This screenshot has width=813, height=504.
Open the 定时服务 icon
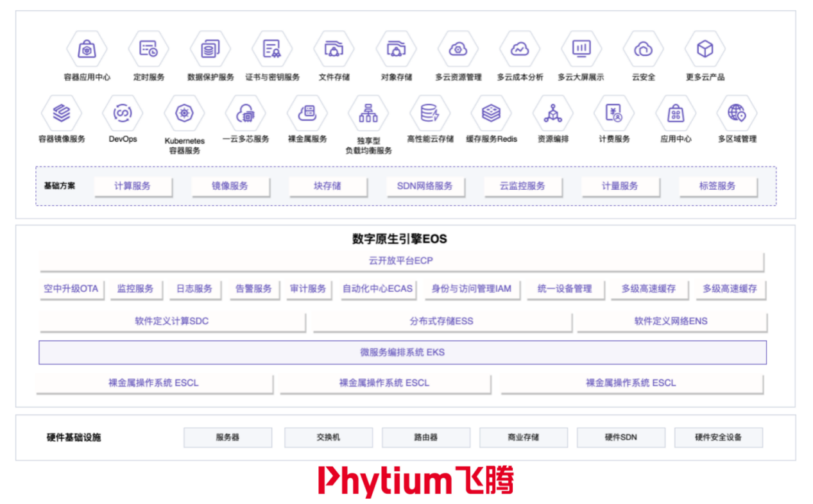tap(149, 49)
